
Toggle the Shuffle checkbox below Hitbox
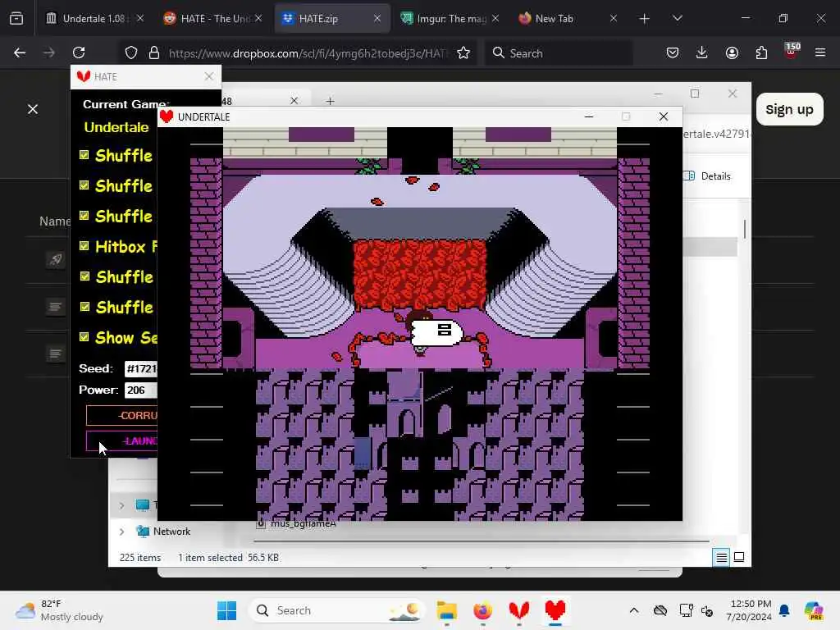click(84, 276)
